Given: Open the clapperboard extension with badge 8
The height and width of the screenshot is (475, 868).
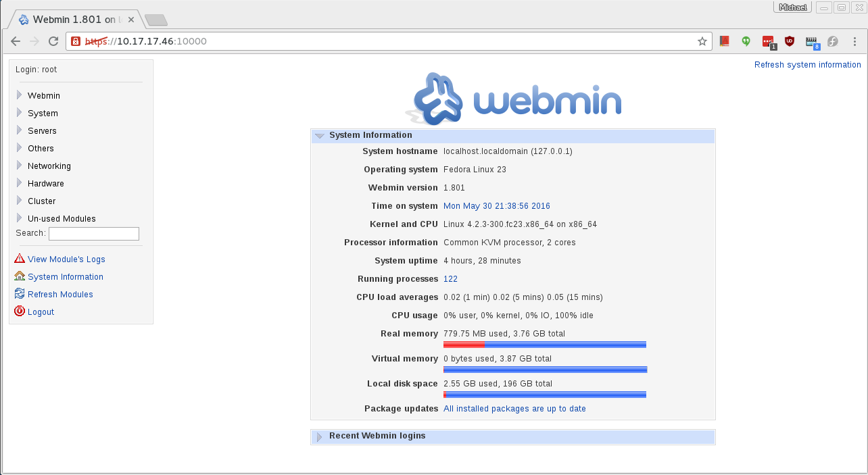Looking at the screenshot, I should 812,42.
